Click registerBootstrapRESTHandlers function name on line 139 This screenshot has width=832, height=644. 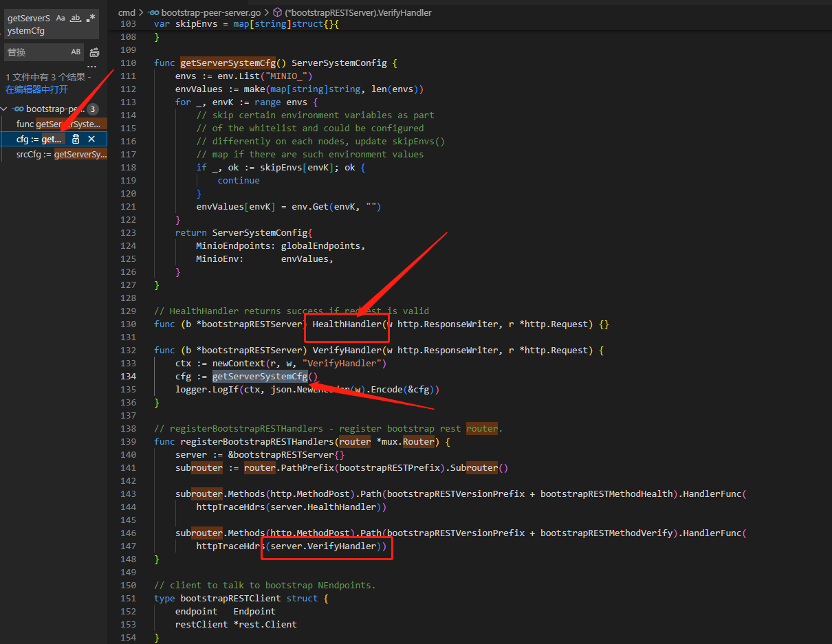[257, 442]
